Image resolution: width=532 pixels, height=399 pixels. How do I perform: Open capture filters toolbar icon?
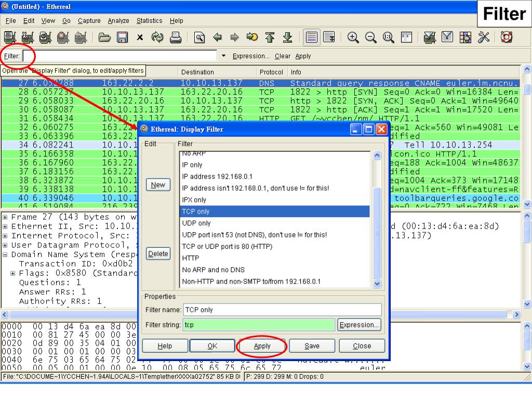coord(430,37)
